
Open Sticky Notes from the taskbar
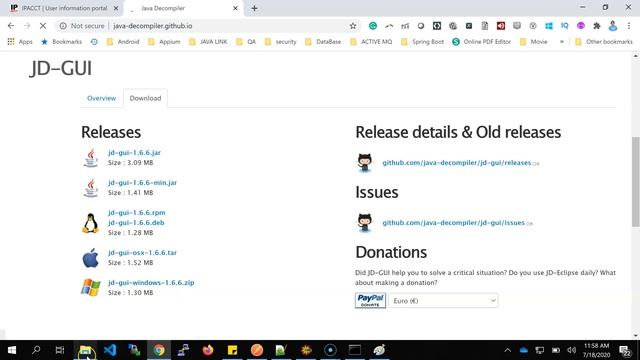pos(232,350)
